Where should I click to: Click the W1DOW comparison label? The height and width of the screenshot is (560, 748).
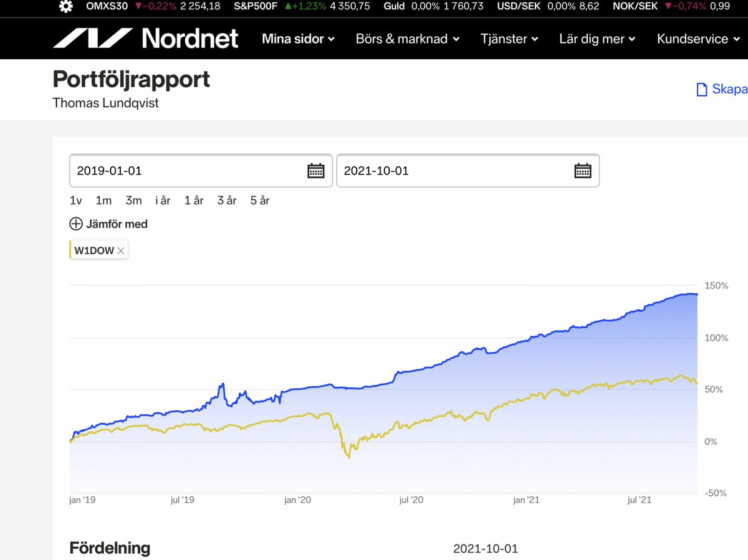pyautogui.click(x=94, y=250)
